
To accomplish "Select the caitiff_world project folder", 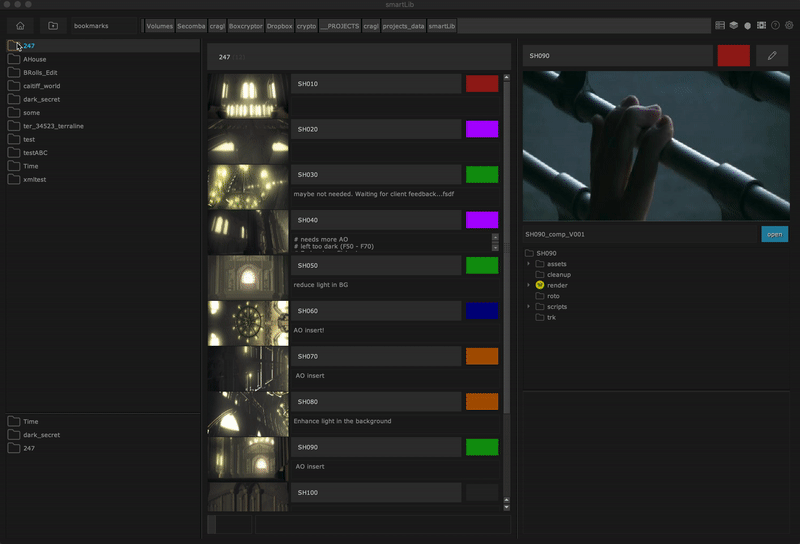I will coord(41,86).
